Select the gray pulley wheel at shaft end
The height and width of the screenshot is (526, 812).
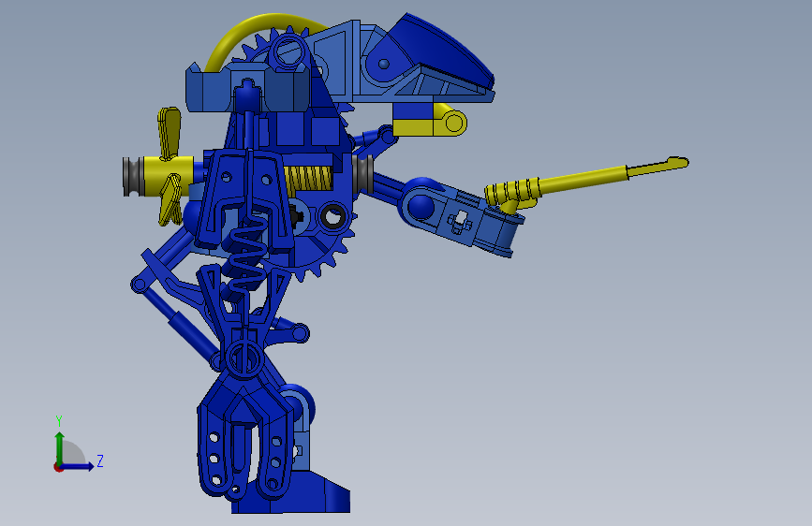pyautogui.click(x=133, y=177)
